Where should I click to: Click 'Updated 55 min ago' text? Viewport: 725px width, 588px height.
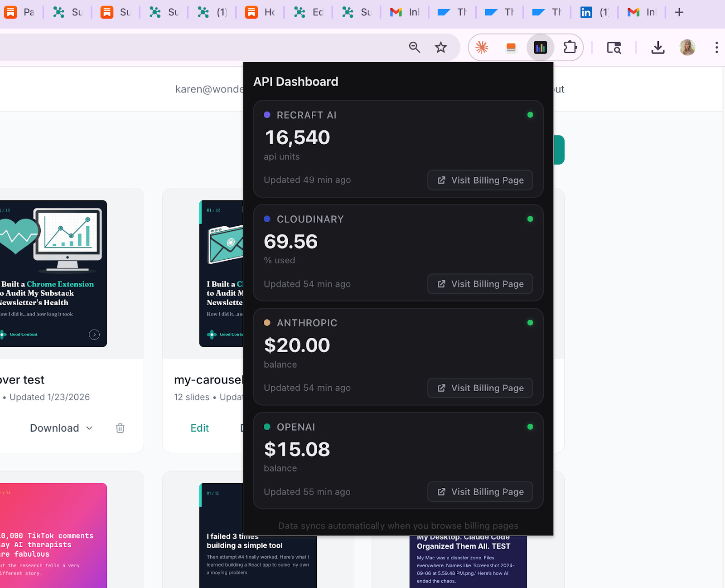(307, 492)
